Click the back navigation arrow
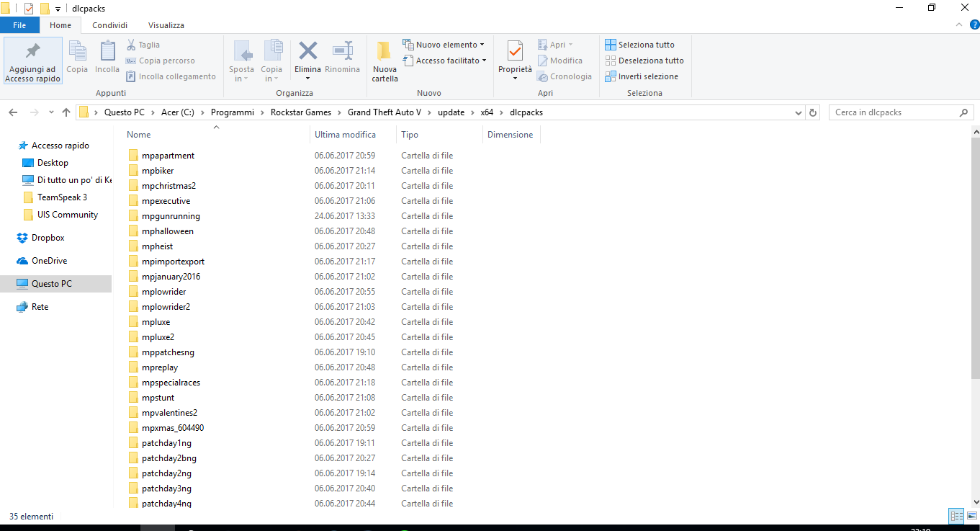The width and height of the screenshot is (980, 531). coord(12,112)
